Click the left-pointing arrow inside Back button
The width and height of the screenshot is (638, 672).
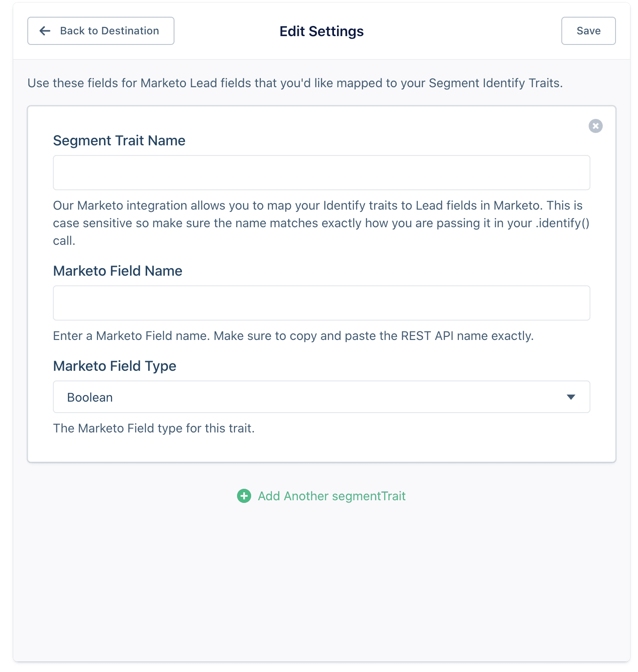click(x=44, y=31)
